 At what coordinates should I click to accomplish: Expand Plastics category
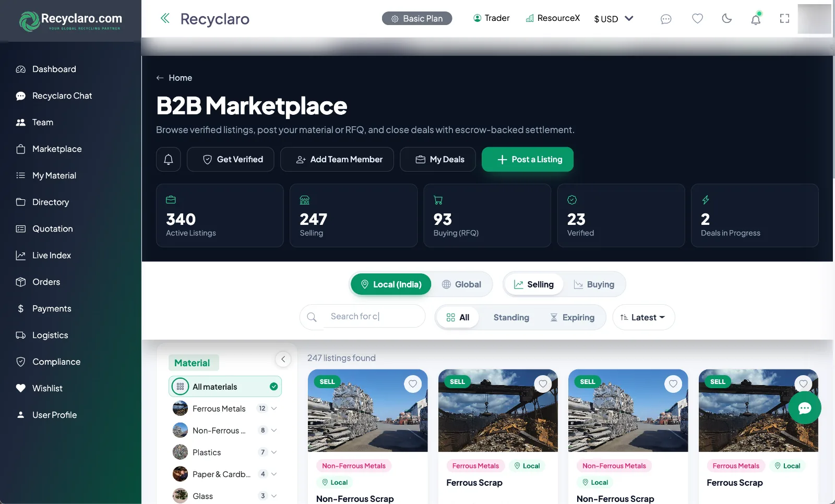tap(274, 452)
